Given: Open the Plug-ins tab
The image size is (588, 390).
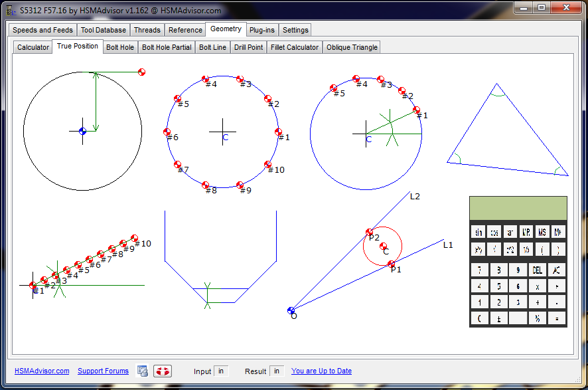Looking at the screenshot, I should coord(261,29).
